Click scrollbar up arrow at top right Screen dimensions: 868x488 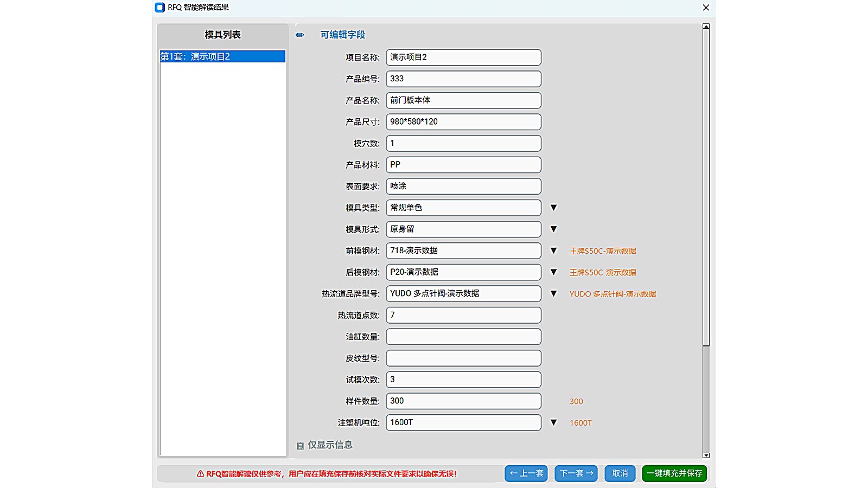(x=706, y=26)
